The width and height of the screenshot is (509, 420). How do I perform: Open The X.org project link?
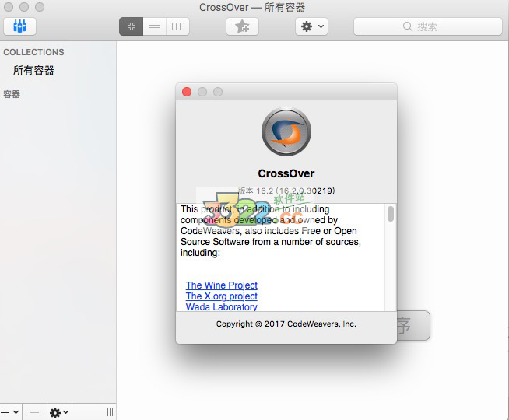(x=221, y=296)
